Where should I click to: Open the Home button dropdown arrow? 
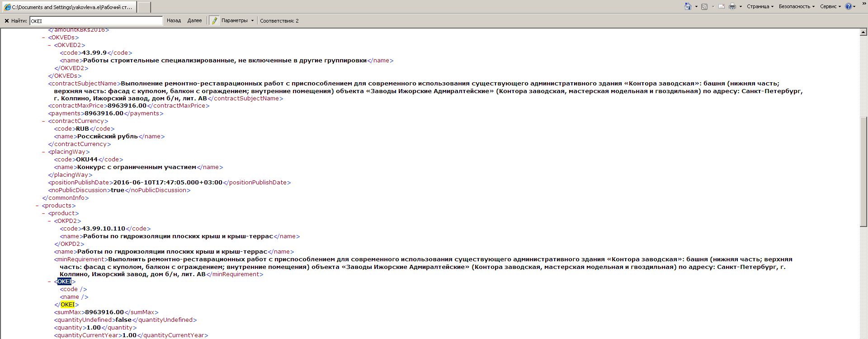696,7
